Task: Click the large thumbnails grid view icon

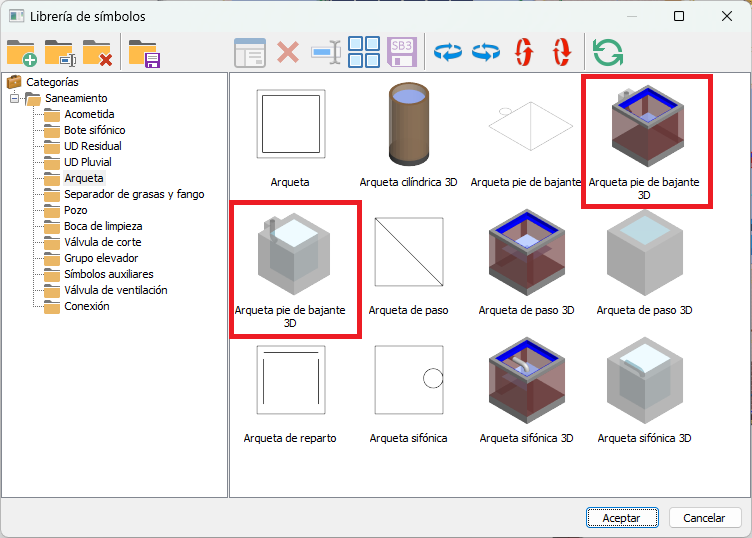Action: click(x=364, y=52)
